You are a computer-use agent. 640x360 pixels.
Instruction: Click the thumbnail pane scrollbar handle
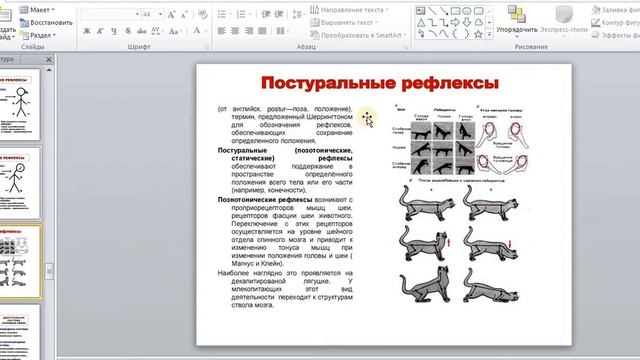[49, 271]
